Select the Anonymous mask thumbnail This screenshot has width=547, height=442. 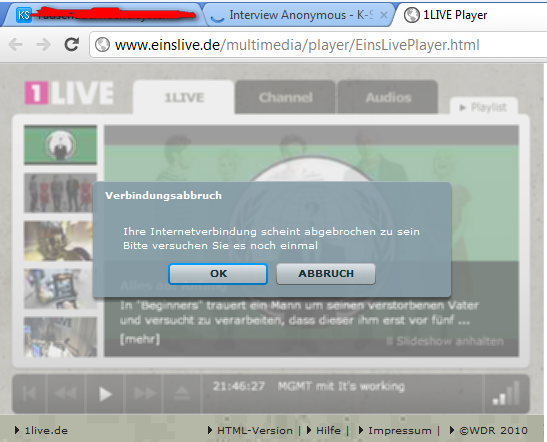60,145
